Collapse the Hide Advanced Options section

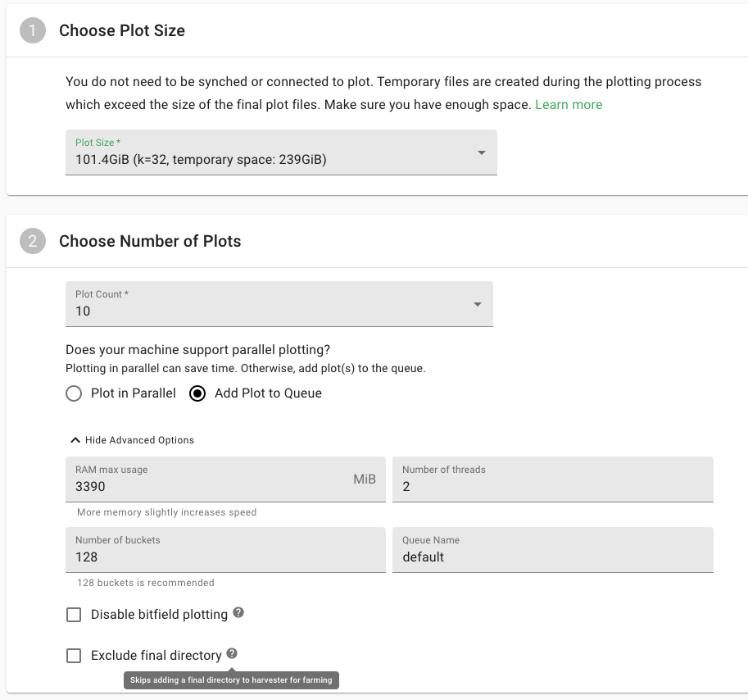(x=139, y=440)
